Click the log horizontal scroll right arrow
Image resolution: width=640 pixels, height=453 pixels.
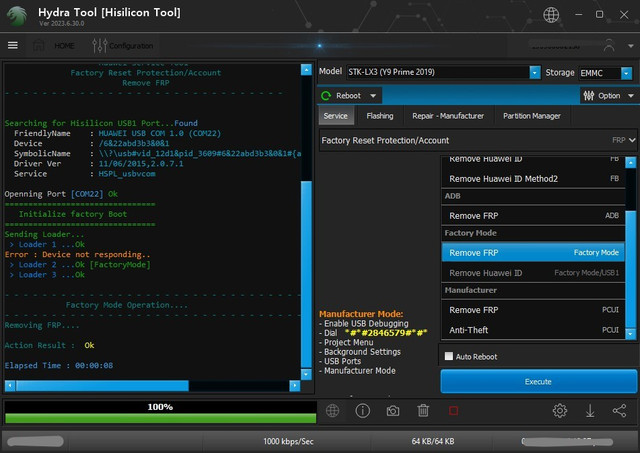tap(294, 385)
